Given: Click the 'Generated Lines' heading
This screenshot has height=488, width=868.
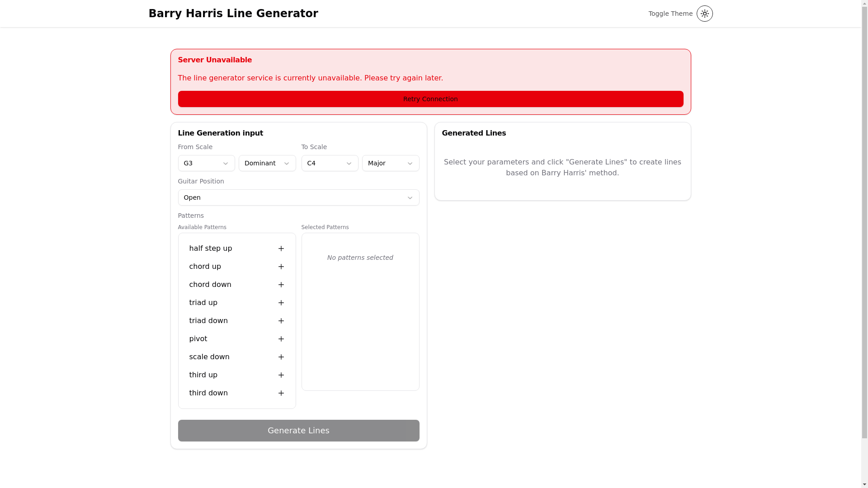Looking at the screenshot, I should [x=474, y=133].
